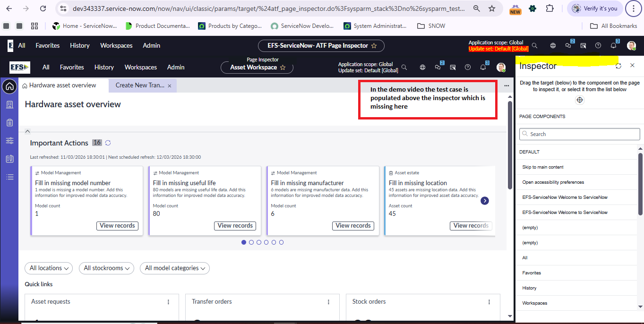Open help icon in the Asset Workspace banner
The image size is (644, 324).
tap(468, 68)
